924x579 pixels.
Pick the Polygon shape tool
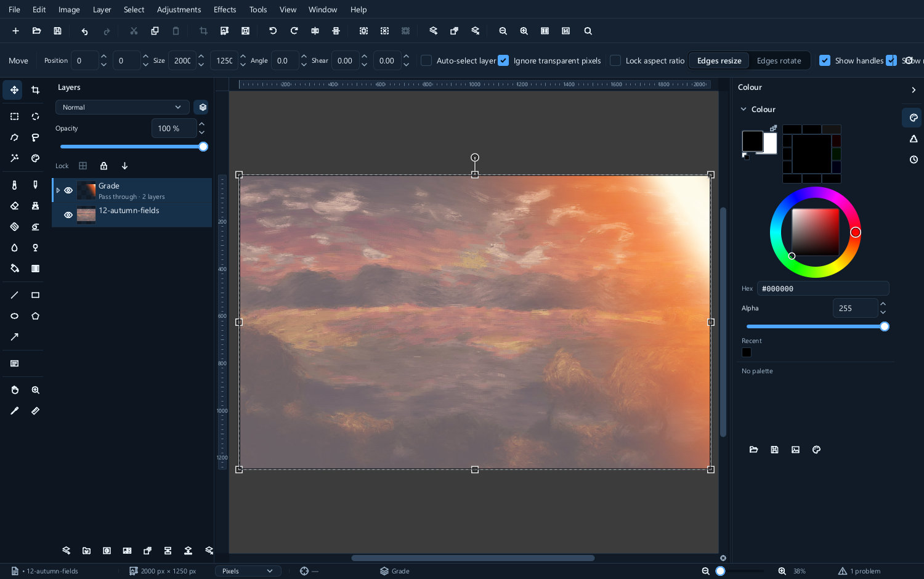35,316
